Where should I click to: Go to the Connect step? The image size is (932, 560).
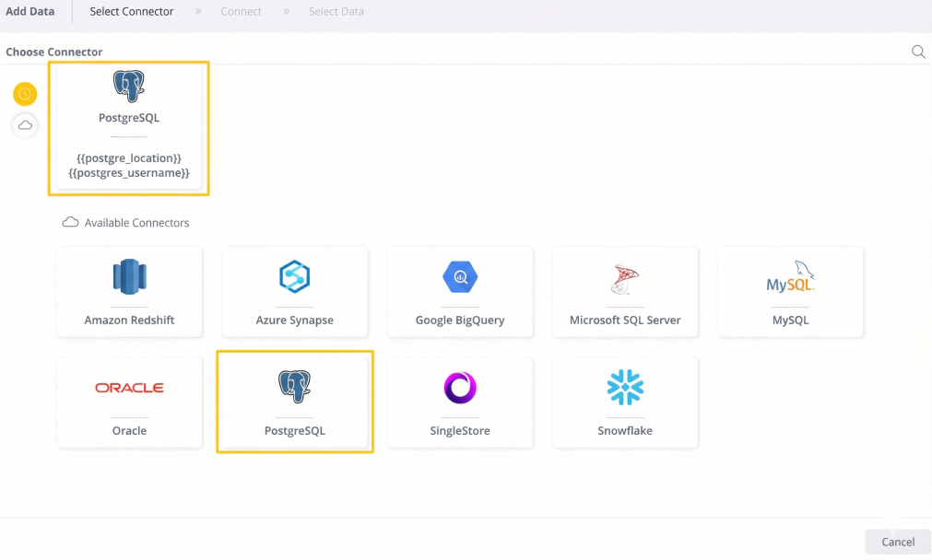(241, 11)
